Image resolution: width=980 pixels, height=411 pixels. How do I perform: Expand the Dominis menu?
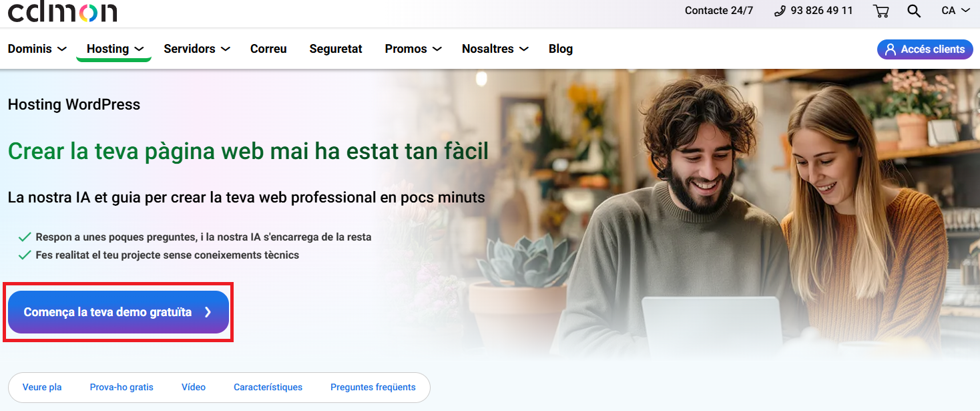pyautogui.click(x=37, y=49)
